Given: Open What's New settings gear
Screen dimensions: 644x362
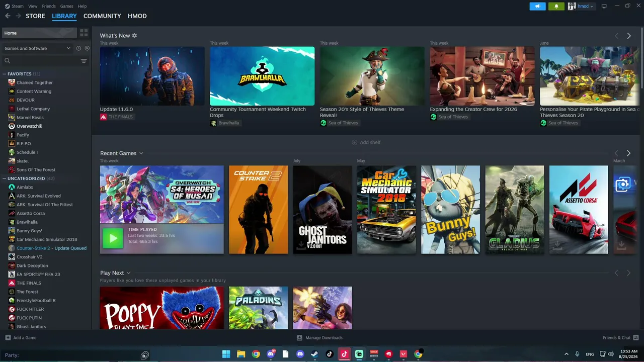Looking at the screenshot, I should point(134,36).
